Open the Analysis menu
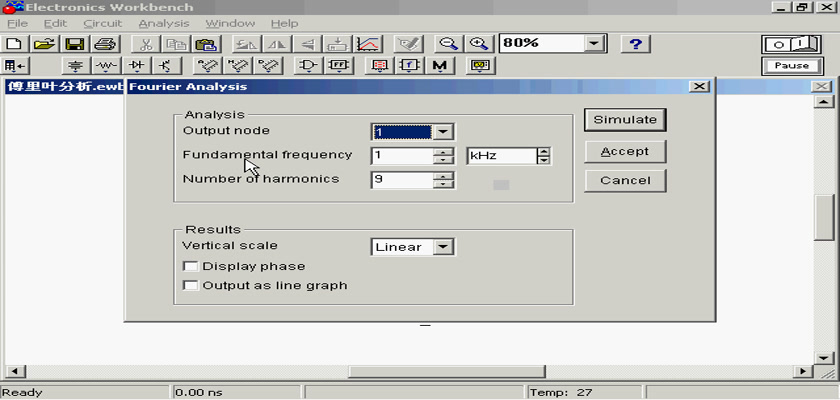This screenshot has height=400, width=840. [x=163, y=24]
